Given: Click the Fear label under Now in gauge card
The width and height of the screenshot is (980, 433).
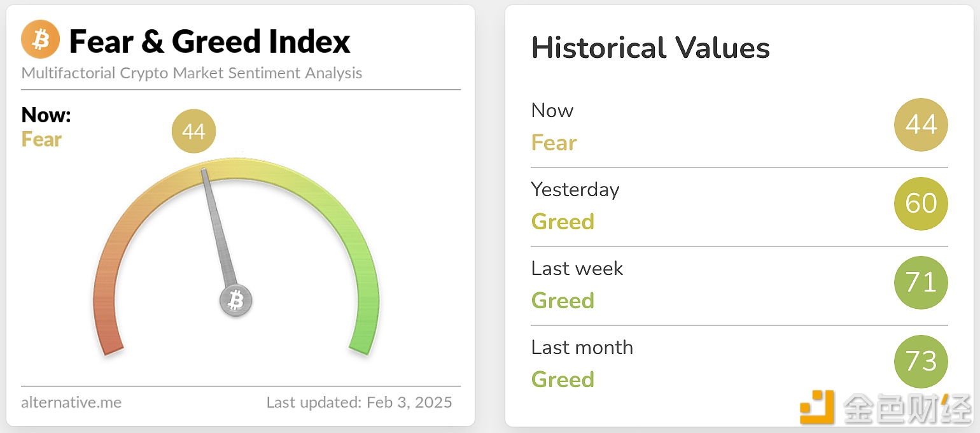Looking at the screenshot, I should [x=41, y=139].
